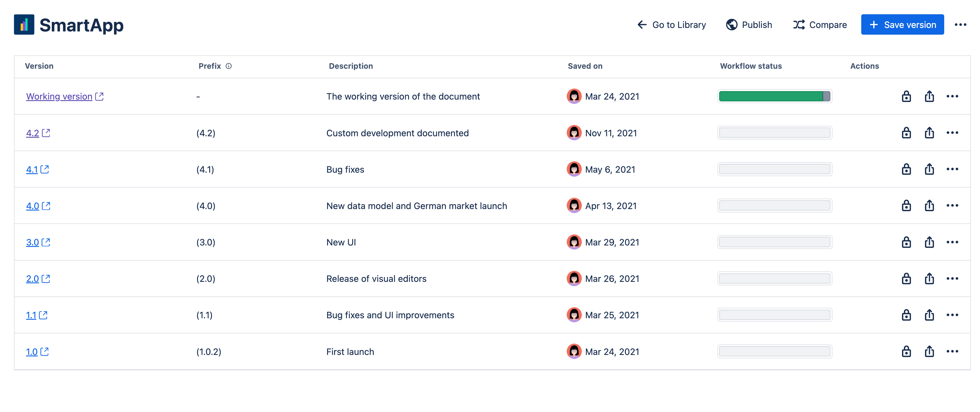Open the ellipsis menu for version 2.0
This screenshot has width=980, height=412.
click(x=953, y=278)
